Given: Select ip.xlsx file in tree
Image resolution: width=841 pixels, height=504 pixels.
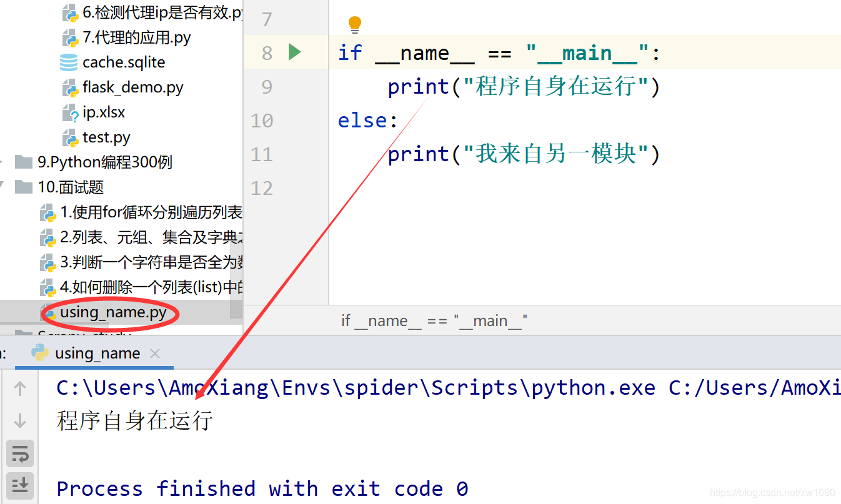Looking at the screenshot, I should pos(104,112).
